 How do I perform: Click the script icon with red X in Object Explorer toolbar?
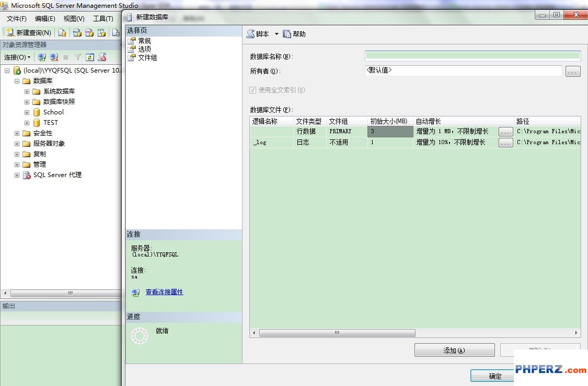pos(102,57)
